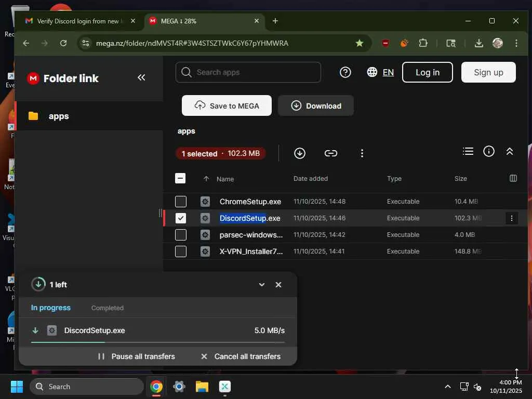
Task: View site information icon in address bar
Action: click(x=86, y=43)
